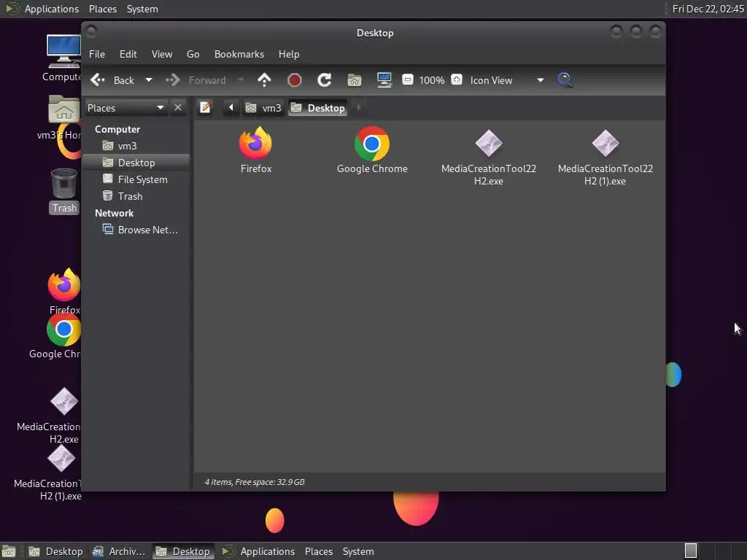747x560 pixels.
Task: Open the View menu
Action: click(x=162, y=54)
